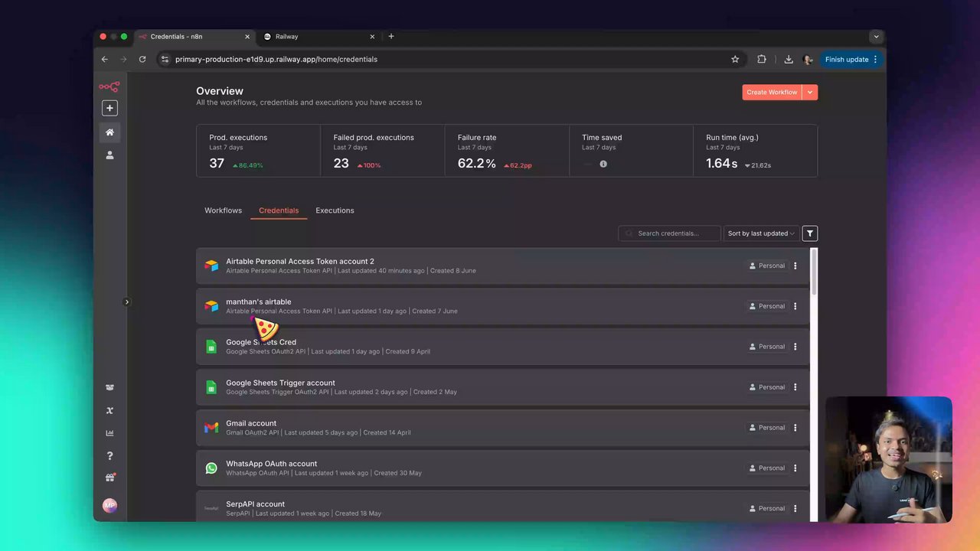Expand the sidebar with the chevron arrow
This screenshot has height=551, width=980.
tap(127, 302)
